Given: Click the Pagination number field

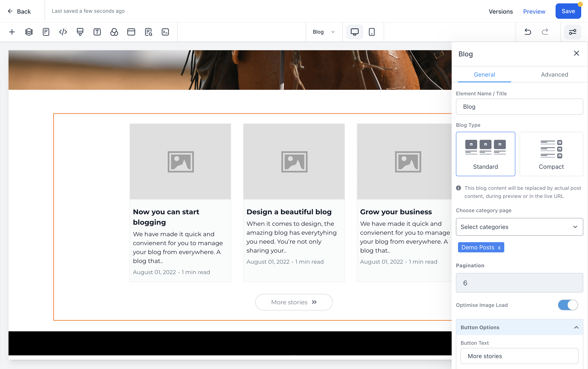Looking at the screenshot, I should (519, 283).
